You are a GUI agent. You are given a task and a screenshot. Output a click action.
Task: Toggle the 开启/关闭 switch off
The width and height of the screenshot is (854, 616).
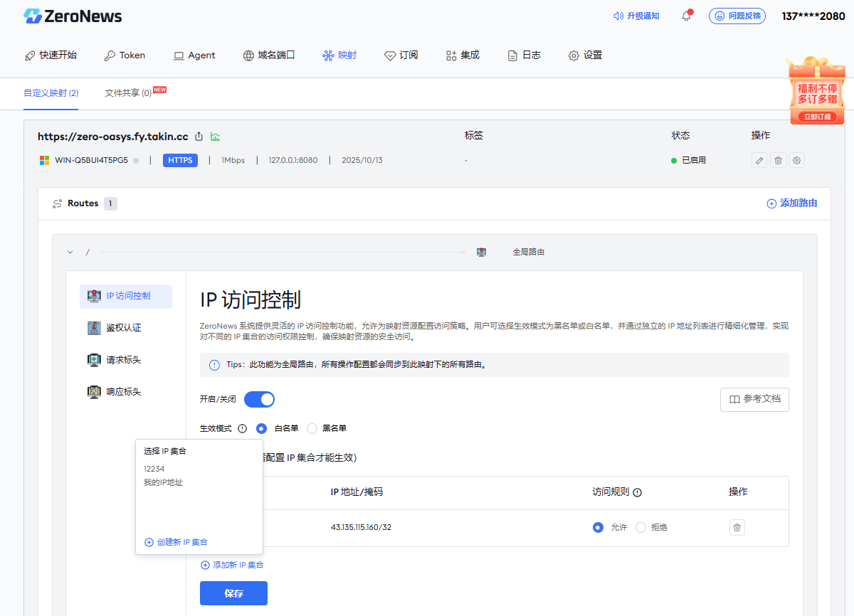click(259, 400)
